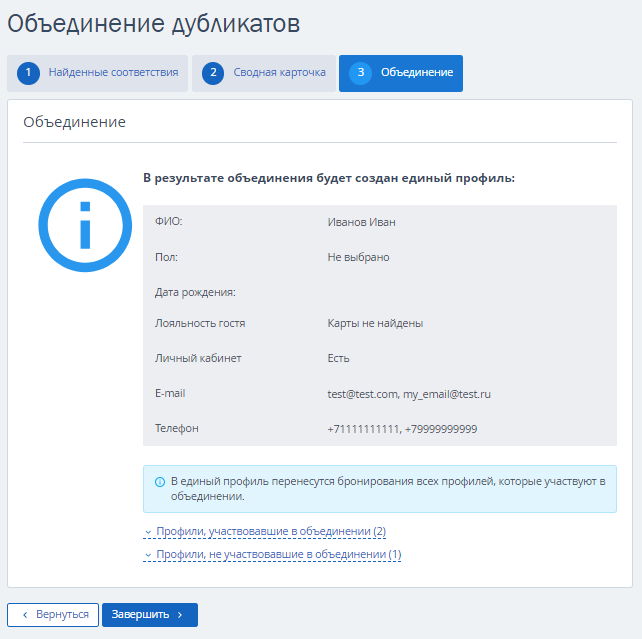Click the text Карты не найдены

(x=375, y=323)
